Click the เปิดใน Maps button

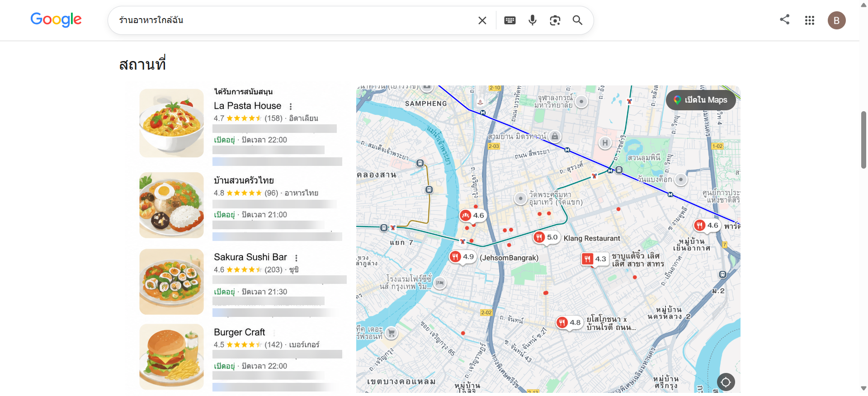point(701,100)
